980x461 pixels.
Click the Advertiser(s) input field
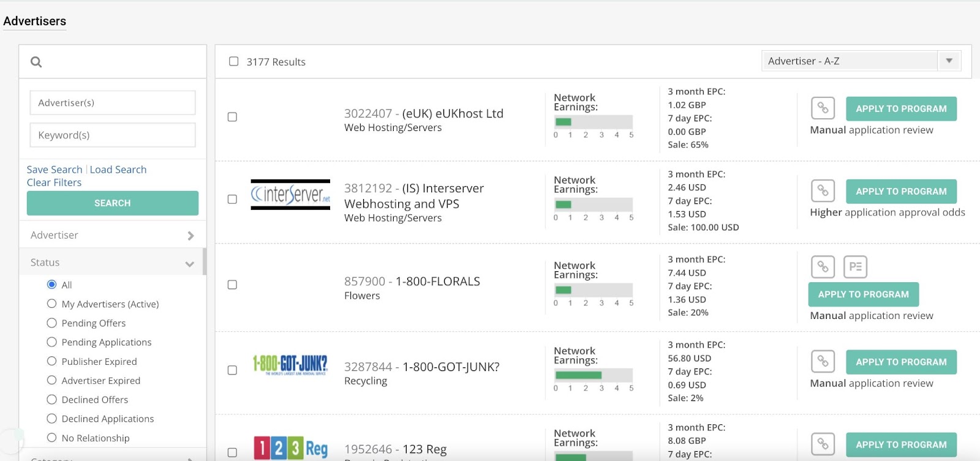(x=113, y=103)
